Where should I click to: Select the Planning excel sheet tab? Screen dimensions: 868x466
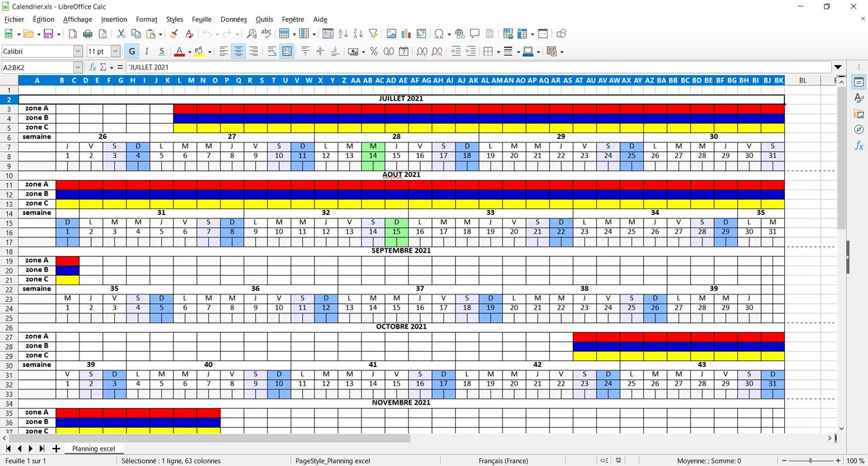click(x=93, y=449)
